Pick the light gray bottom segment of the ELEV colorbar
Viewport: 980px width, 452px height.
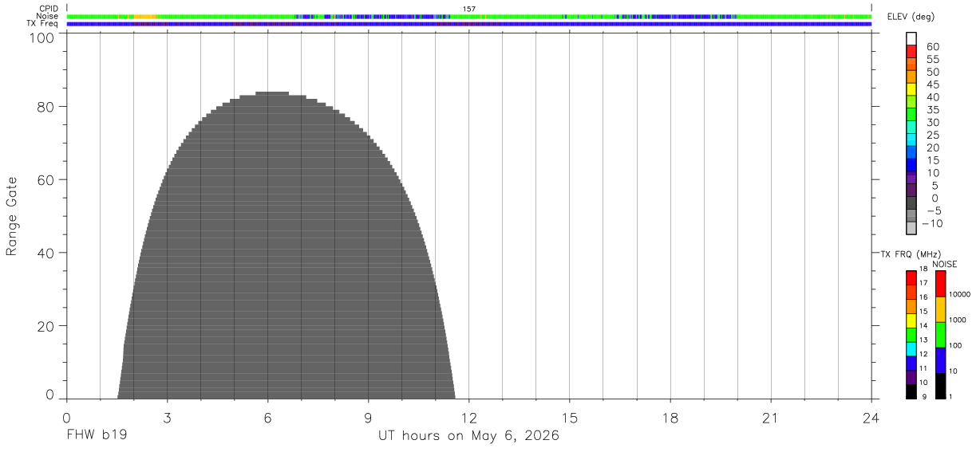point(911,228)
